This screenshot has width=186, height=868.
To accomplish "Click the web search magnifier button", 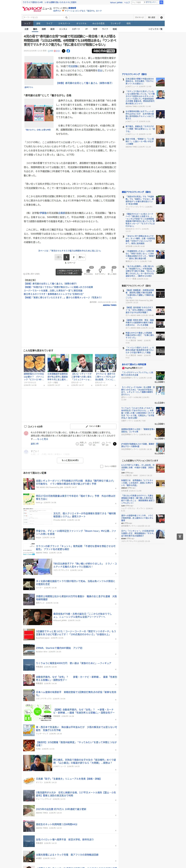I will click(x=161, y=2).
